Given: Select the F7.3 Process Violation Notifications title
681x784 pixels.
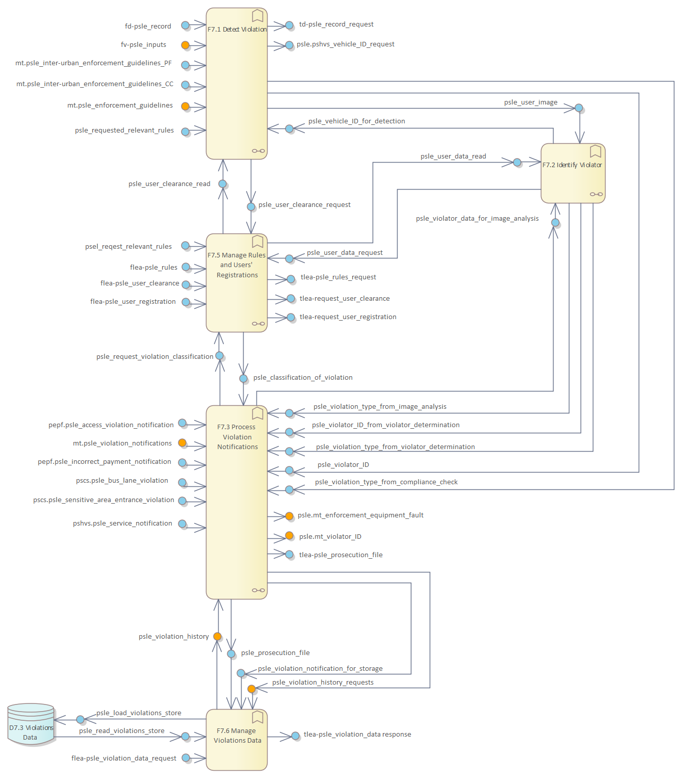Looking at the screenshot, I should tap(237, 437).
